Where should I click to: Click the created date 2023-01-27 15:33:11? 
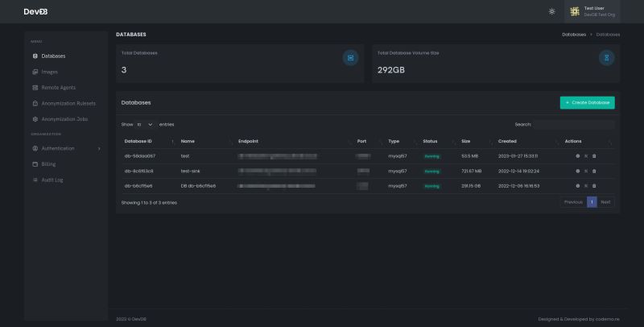(518, 156)
